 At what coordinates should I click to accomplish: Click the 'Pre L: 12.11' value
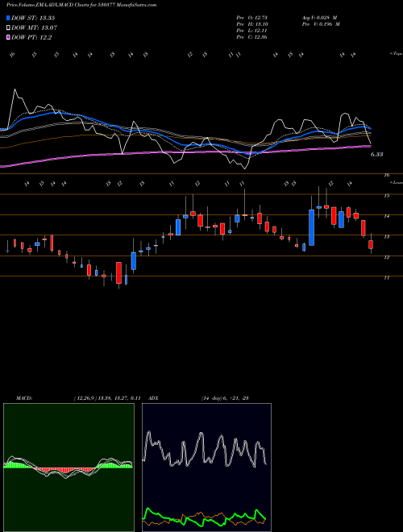pyautogui.click(x=251, y=31)
